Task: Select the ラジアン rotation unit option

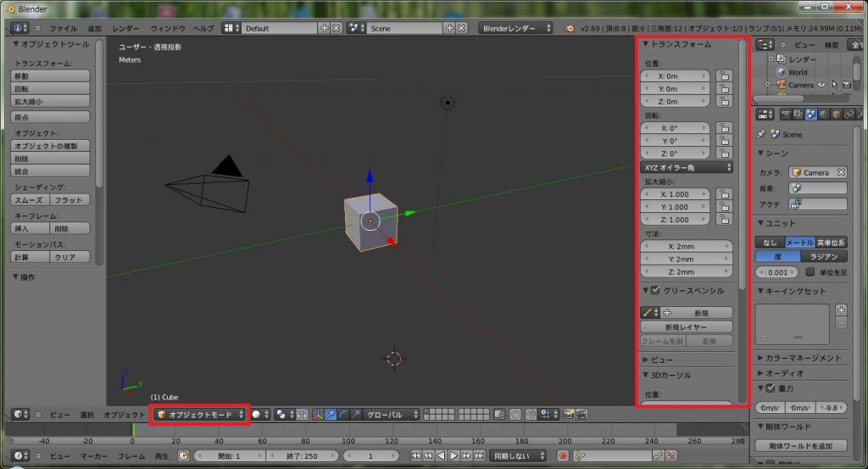Action: (x=824, y=256)
